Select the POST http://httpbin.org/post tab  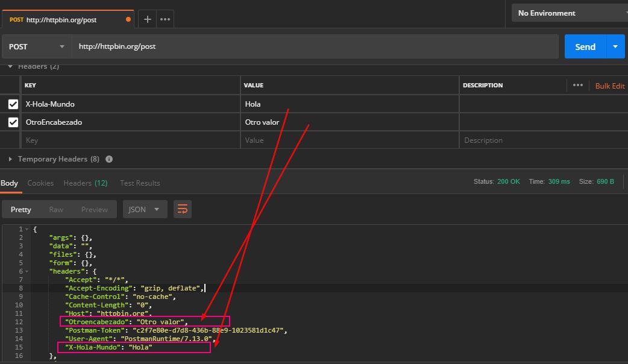[x=68, y=19]
